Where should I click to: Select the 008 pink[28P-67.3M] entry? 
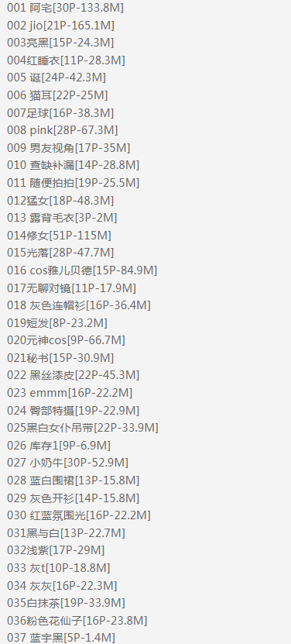[x=63, y=130]
